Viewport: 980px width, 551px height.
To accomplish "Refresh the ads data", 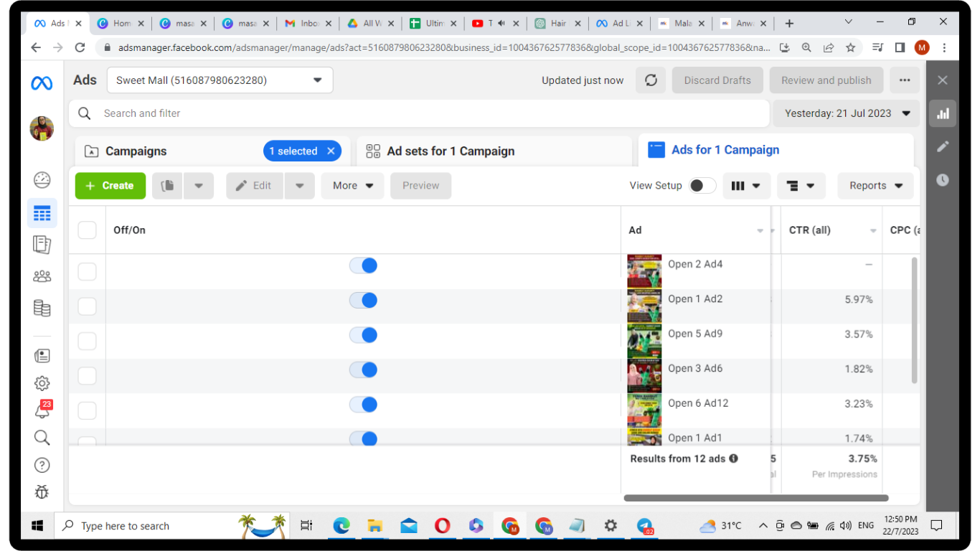I will tap(651, 80).
